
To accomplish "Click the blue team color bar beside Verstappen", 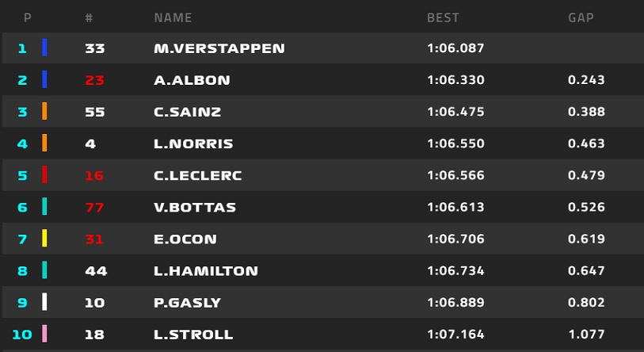I will point(45,48).
